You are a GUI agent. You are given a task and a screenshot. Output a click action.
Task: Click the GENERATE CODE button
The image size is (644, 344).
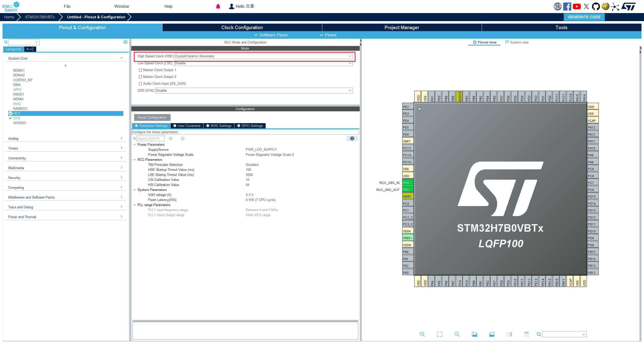point(584,17)
